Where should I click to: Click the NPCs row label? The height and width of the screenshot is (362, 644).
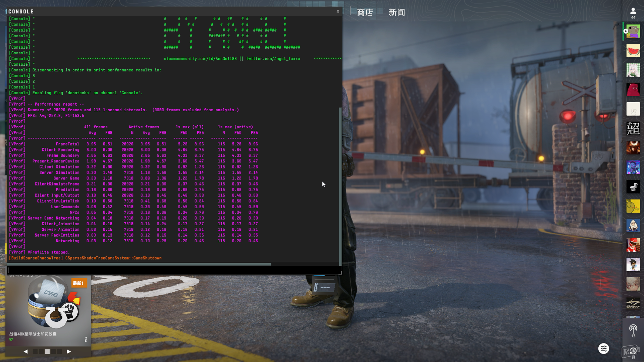(75, 213)
